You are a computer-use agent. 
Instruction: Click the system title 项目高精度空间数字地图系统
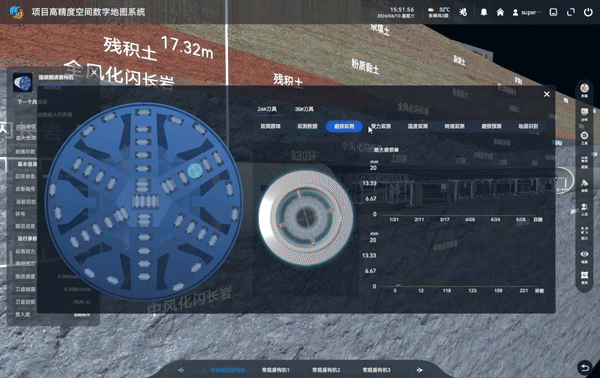tap(88, 12)
